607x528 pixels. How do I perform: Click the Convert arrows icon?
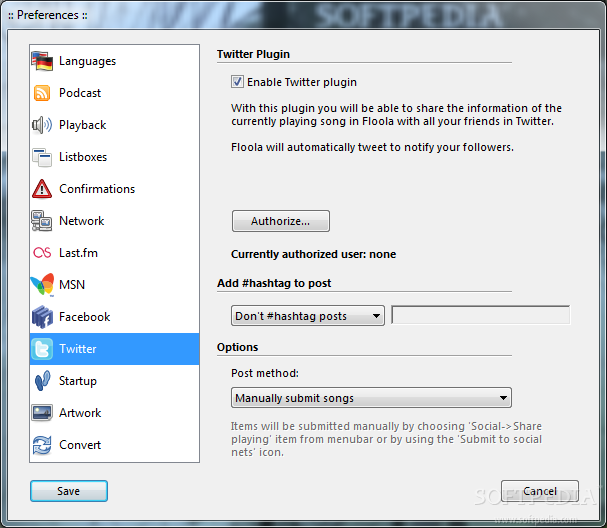point(42,445)
